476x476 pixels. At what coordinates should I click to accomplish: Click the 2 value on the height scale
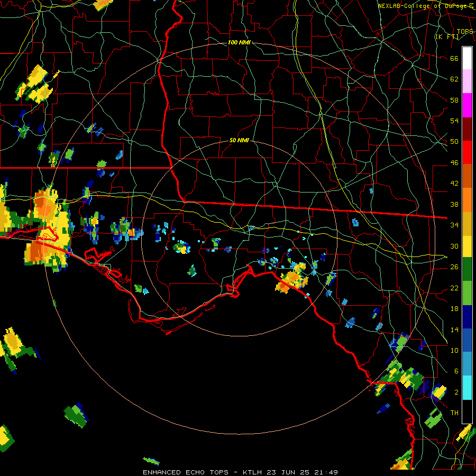tap(456, 392)
